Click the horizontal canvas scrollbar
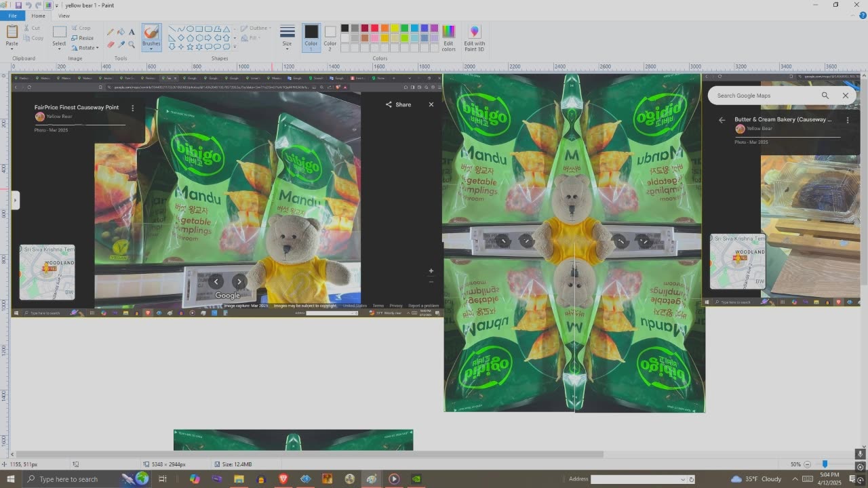 tap(309, 454)
